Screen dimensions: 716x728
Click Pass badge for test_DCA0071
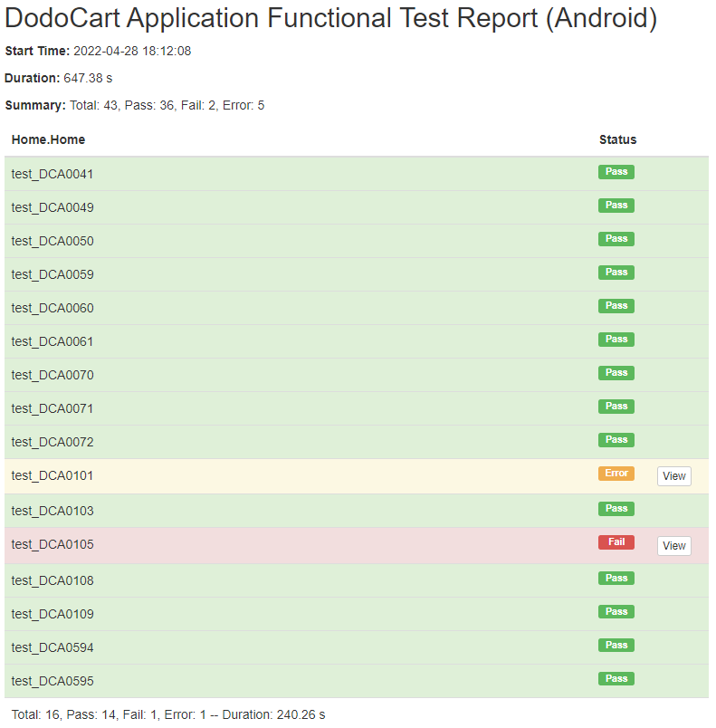(x=616, y=406)
